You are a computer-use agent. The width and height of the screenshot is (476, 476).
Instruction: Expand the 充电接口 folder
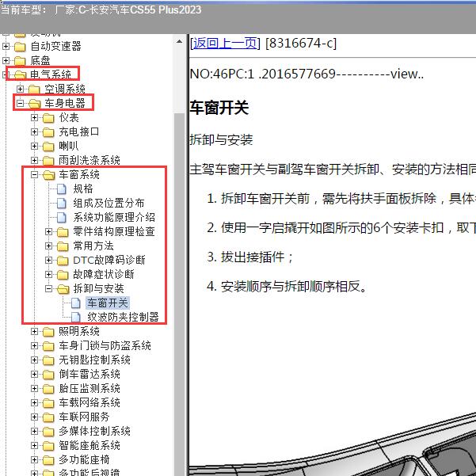click(34, 131)
